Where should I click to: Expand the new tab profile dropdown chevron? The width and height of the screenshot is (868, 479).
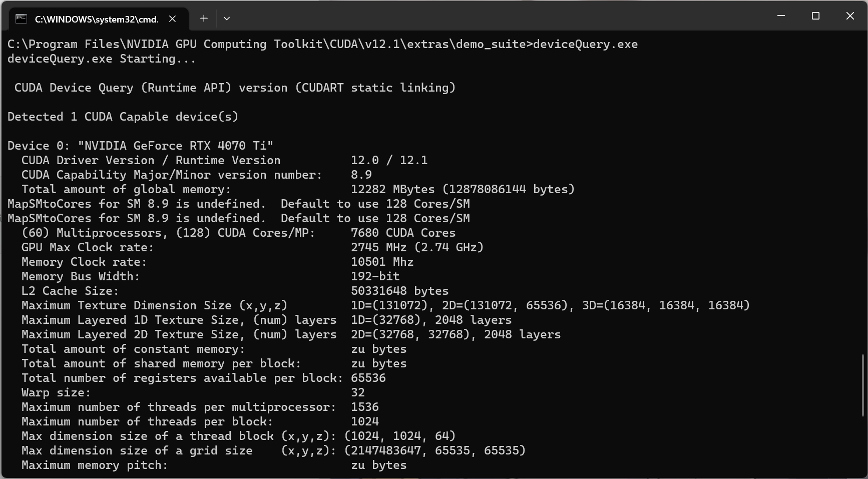[227, 19]
